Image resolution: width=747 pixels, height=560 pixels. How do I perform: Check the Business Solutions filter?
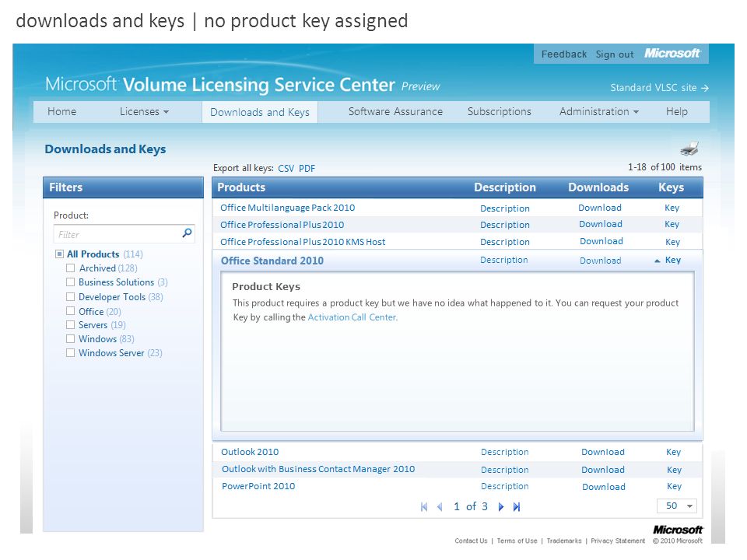point(70,282)
